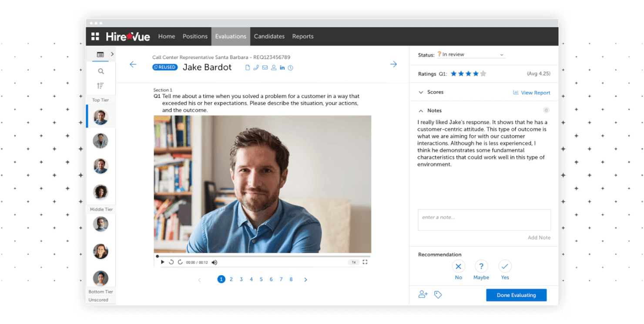Collapse the Notes section
Screen dimensions: 644x324
coord(421,110)
